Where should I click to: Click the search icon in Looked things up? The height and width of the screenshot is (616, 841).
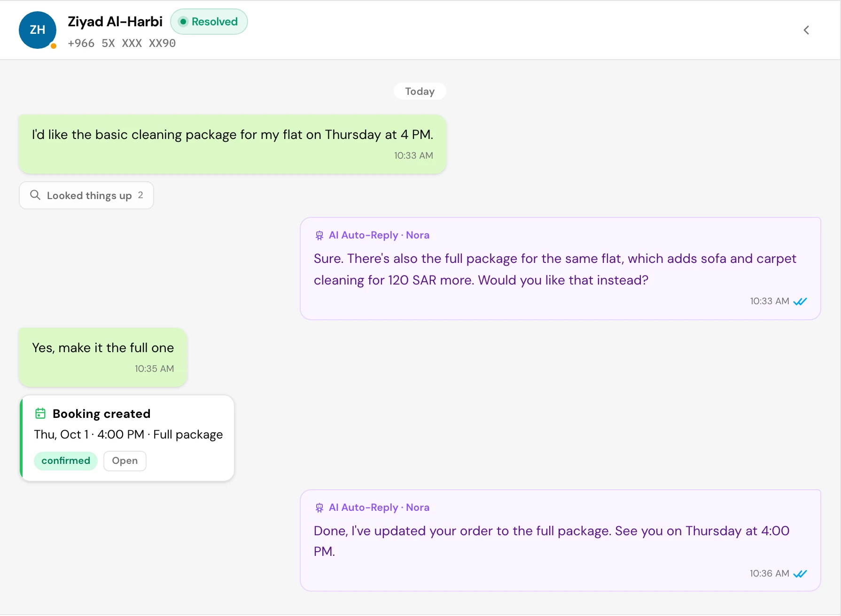click(35, 195)
